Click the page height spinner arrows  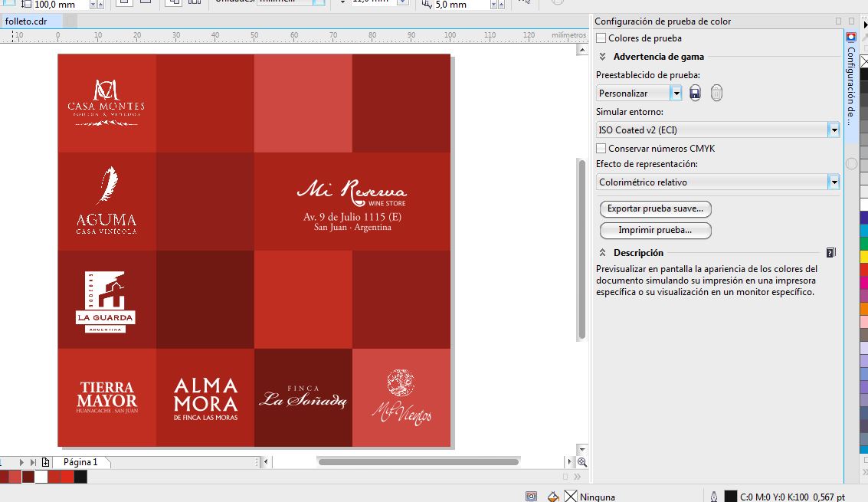(x=97, y=5)
